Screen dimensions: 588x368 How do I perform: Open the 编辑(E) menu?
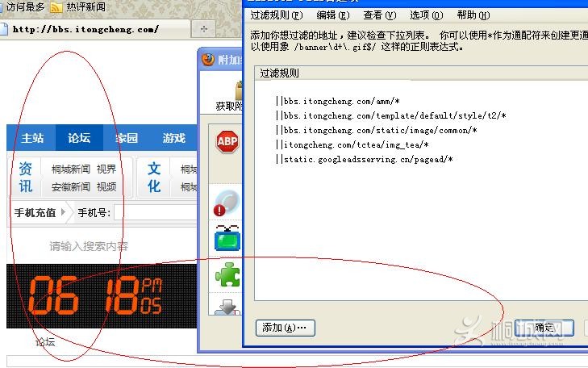pos(332,15)
